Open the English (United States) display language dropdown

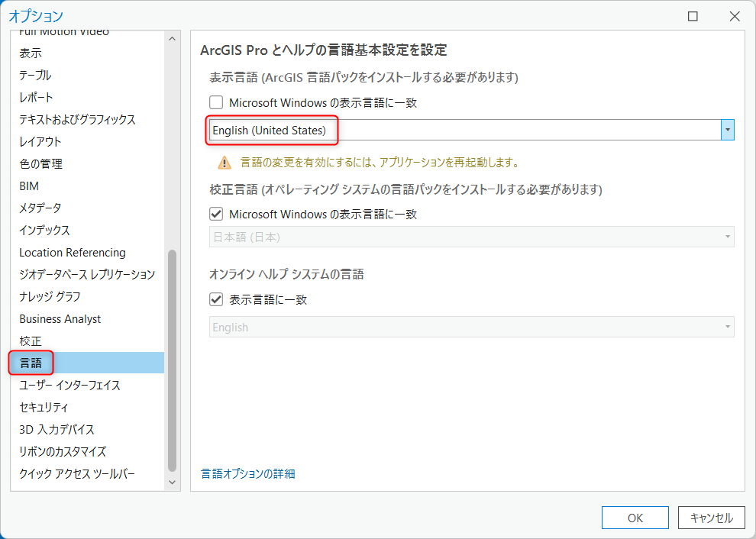coord(471,131)
